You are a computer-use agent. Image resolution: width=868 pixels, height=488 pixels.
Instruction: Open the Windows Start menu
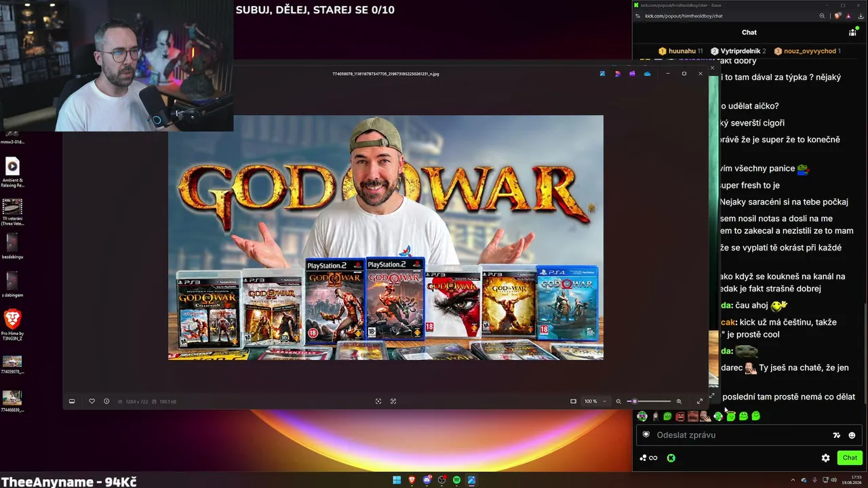(397, 480)
